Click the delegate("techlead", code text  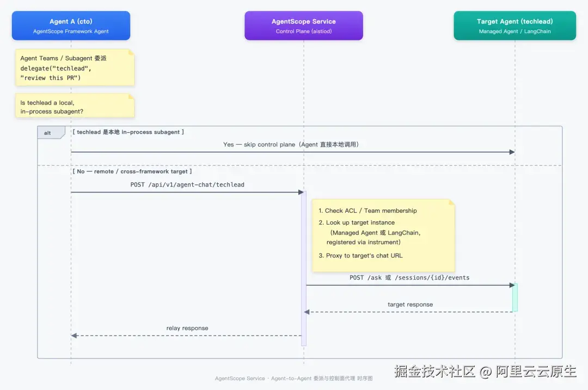[56, 68]
